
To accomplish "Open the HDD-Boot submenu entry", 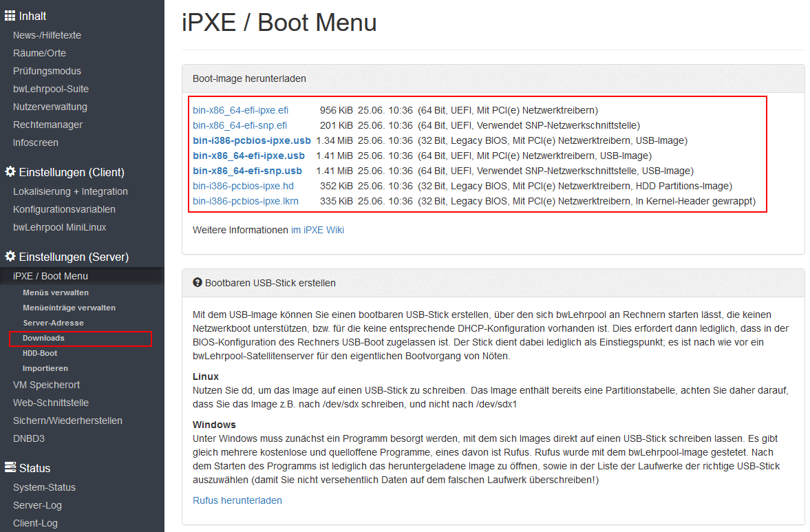I will [40, 353].
